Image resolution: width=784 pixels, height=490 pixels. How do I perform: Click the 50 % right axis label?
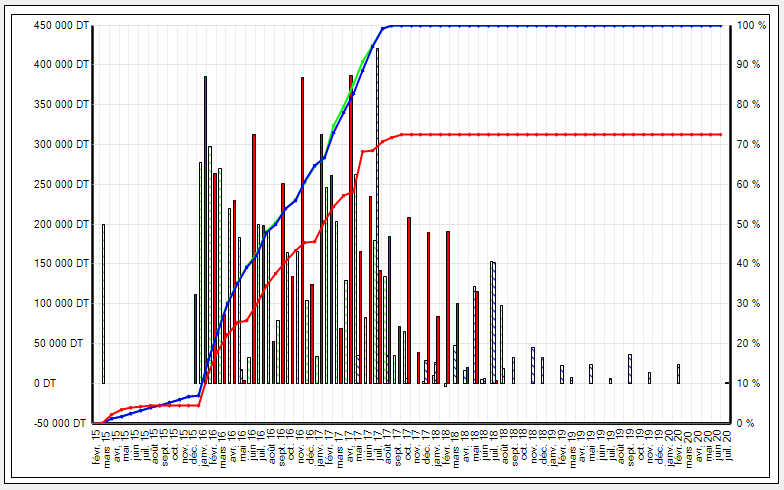click(753, 224)
